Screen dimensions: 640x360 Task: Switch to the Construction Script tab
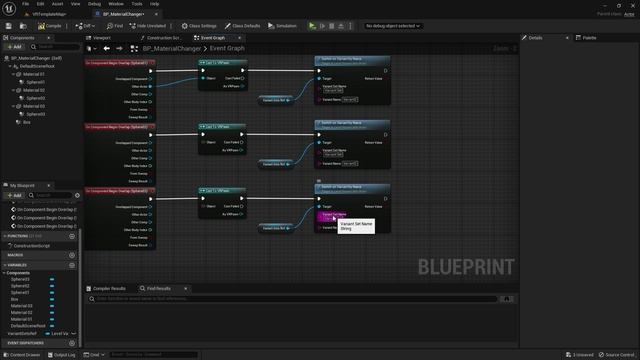point(163,38)
